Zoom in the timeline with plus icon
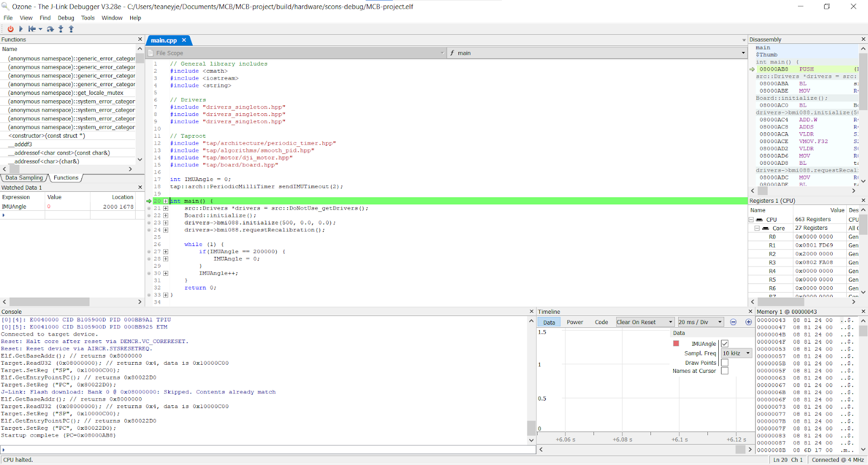The height and width of the screenshot is (465, 868). pos(749,322)
